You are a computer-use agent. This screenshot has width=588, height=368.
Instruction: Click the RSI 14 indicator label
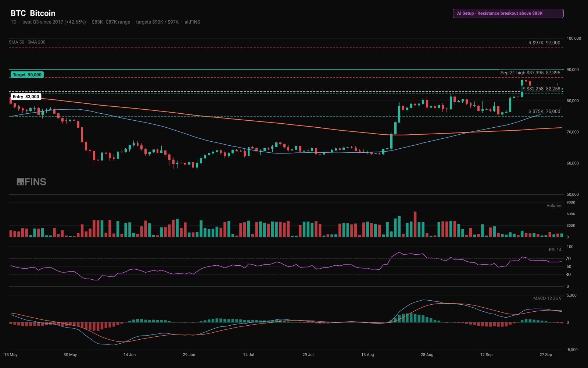point(555,250)
